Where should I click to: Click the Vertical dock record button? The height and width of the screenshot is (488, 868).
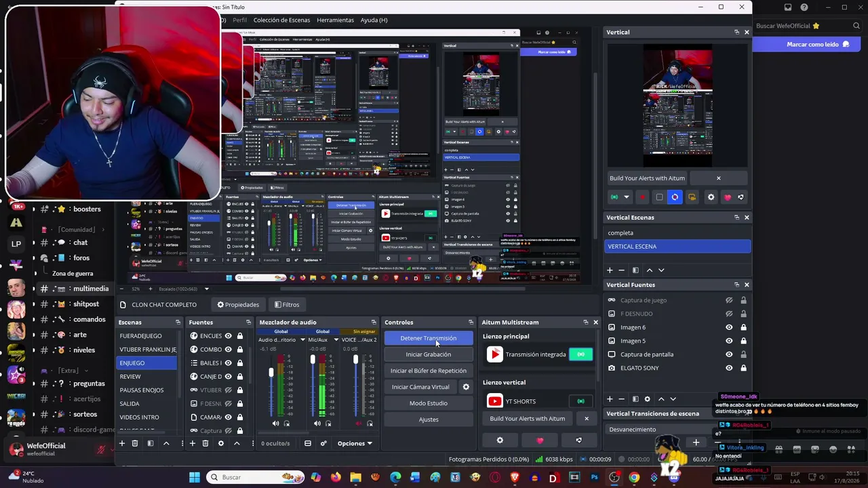pos(643,197)
